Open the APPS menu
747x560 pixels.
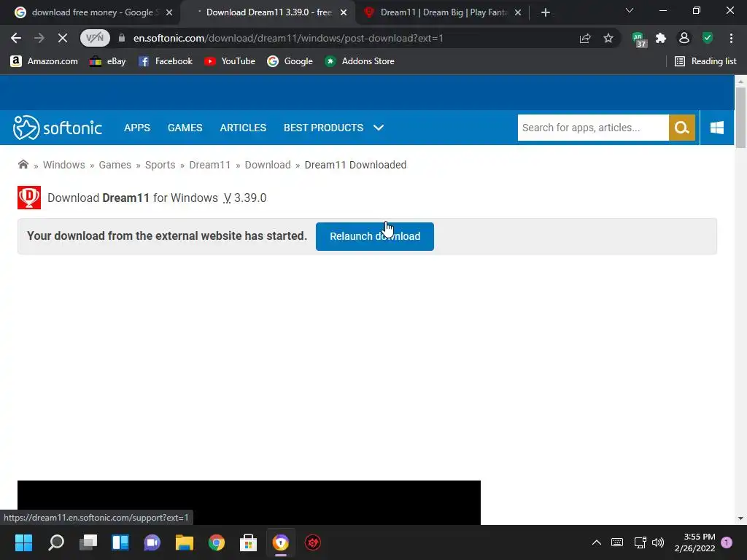136,128
